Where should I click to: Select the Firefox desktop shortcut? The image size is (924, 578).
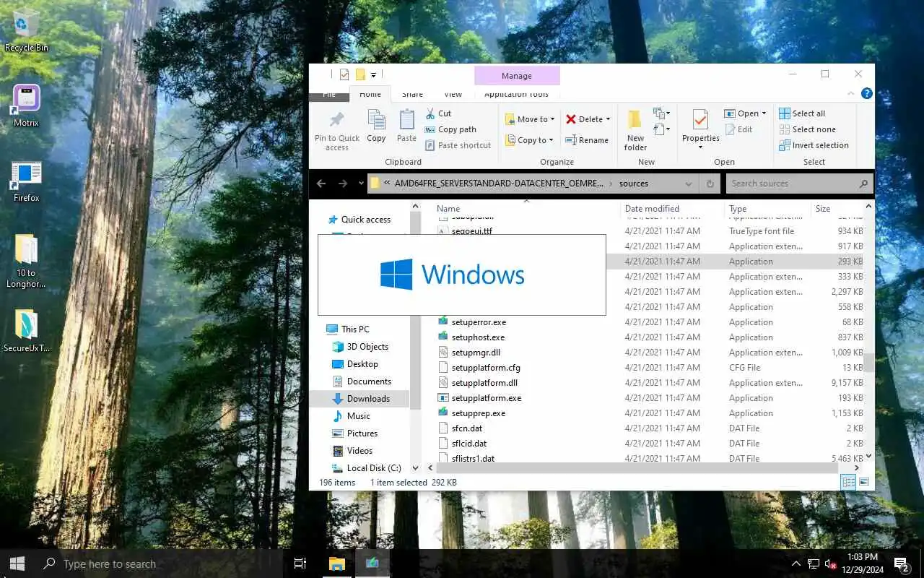point(26,181)
